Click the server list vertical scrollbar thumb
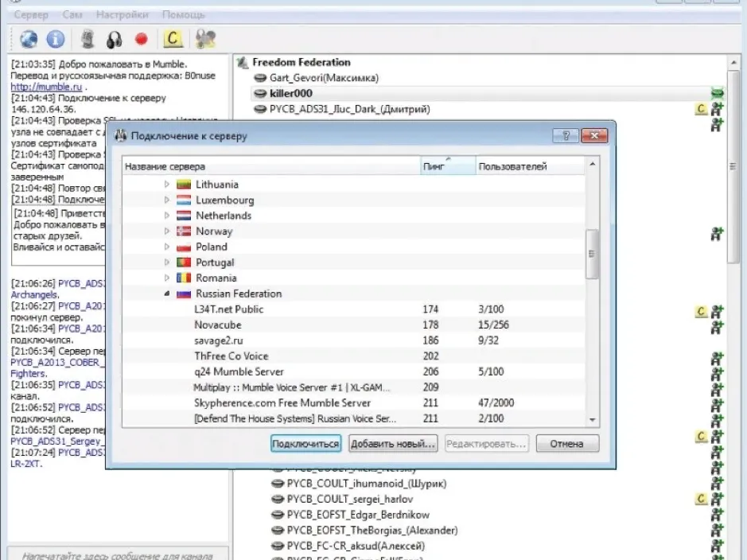747x560 pixels. coord(592,253)
